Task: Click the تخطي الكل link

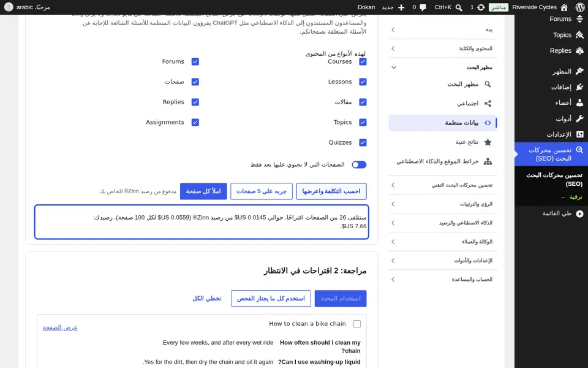Action: pos(207,299)
